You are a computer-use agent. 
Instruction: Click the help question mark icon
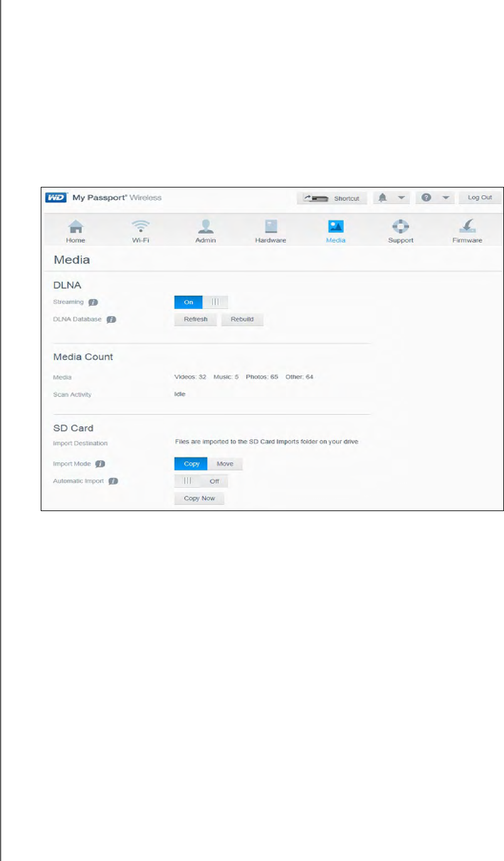click(426, 198)
